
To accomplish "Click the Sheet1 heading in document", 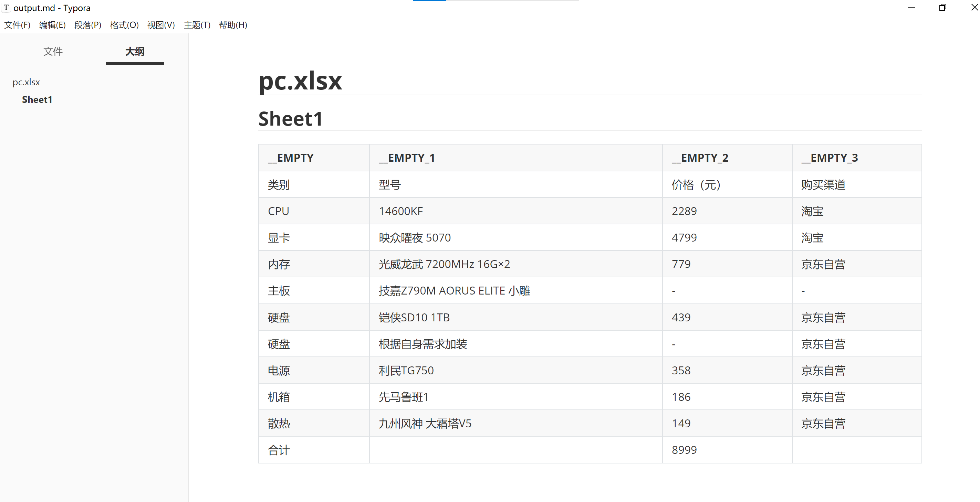I will (x=291, y=119).
